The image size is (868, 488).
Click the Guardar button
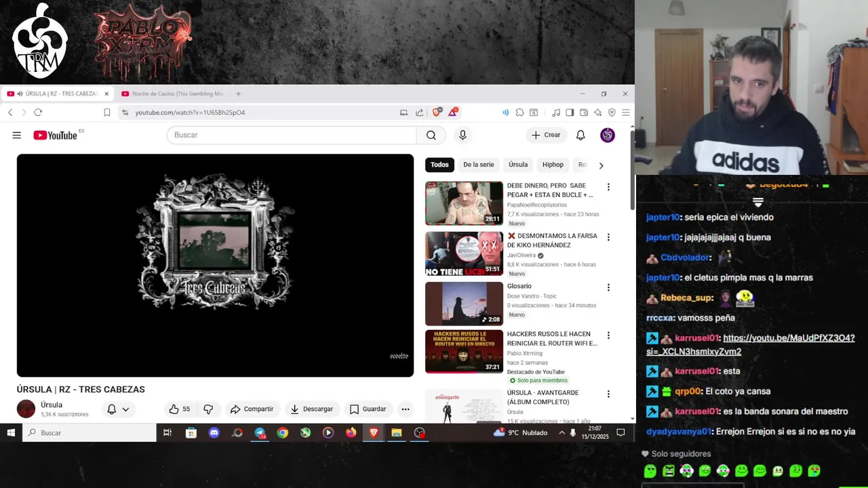click(x=368, y=409)
